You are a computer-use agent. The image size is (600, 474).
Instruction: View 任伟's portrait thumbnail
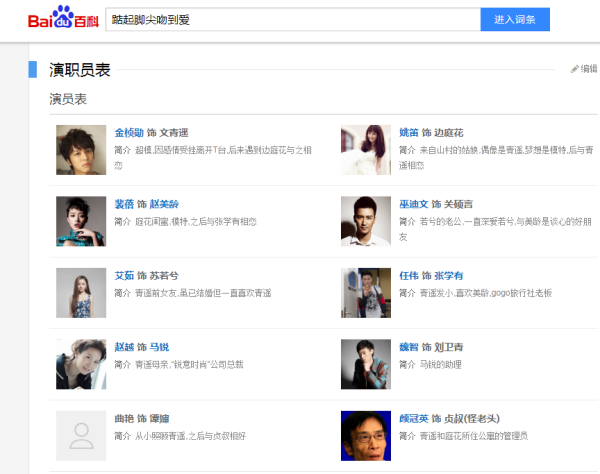[x=366, y=293]
